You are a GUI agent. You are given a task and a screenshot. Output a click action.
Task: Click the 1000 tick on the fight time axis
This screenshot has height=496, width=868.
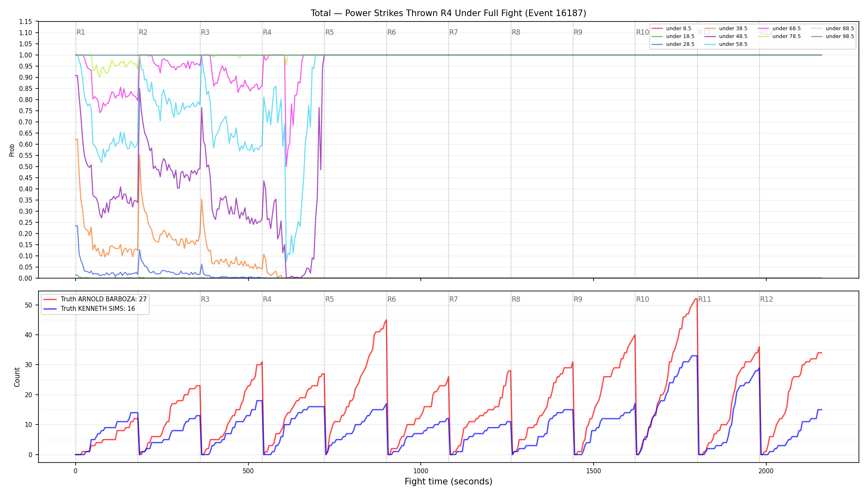point(421,471)
